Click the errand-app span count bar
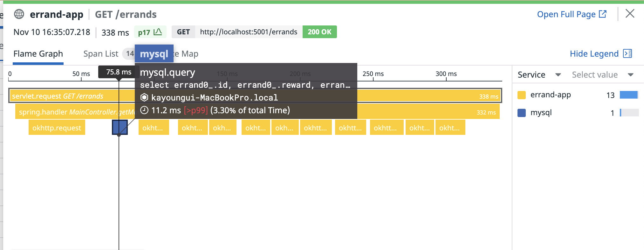Viewport: 644px width, 250px height. tap(629, 95)
